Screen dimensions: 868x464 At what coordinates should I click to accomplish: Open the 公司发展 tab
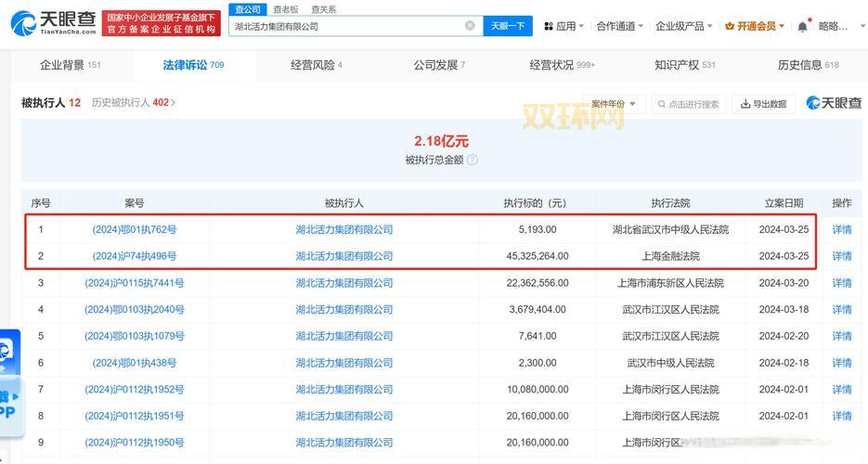(x=439, y=65)
